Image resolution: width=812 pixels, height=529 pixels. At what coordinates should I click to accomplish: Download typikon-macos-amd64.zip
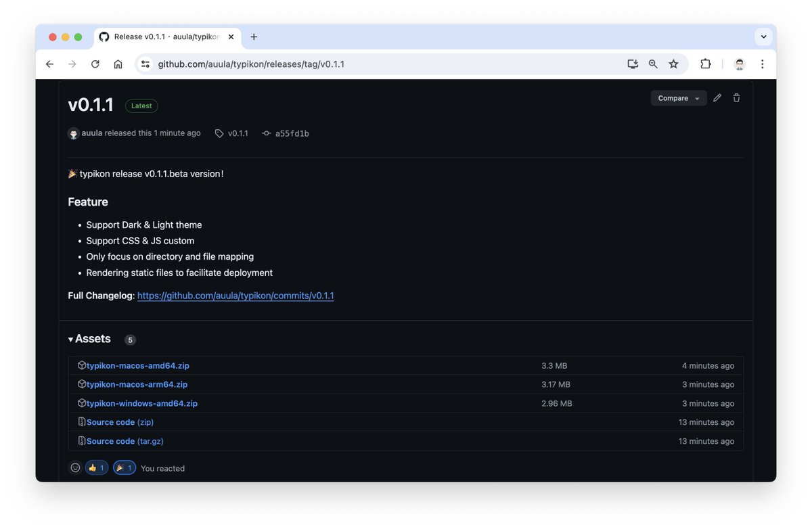coord(138,366)
